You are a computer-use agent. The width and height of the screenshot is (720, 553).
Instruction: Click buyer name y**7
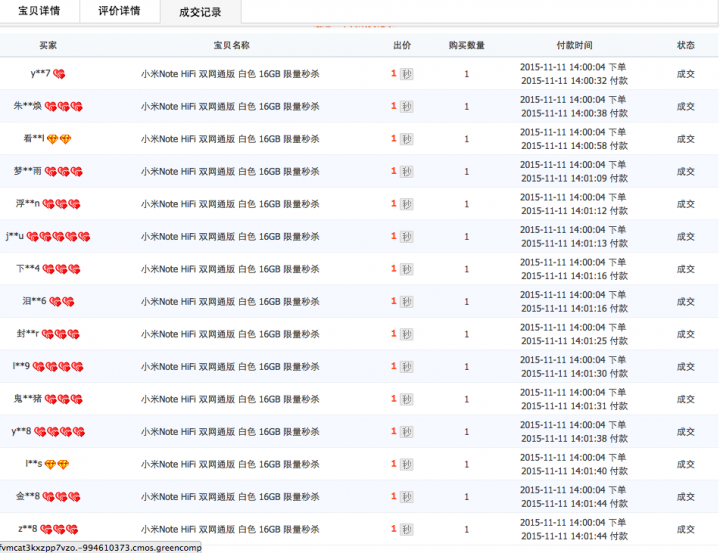coord(40,73)
